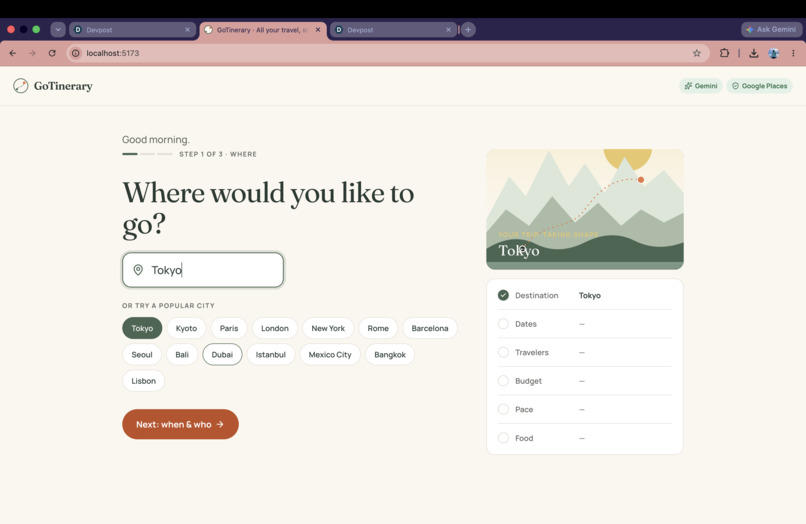Screen dimensions: 806x524
Task: Open the Chrome three-dot menu
Action: (793, 53)
